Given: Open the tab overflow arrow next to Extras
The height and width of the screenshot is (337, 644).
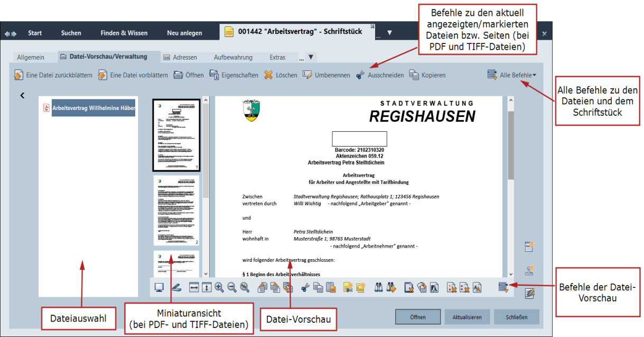Looking at the screenshot, I should (311, 57).
